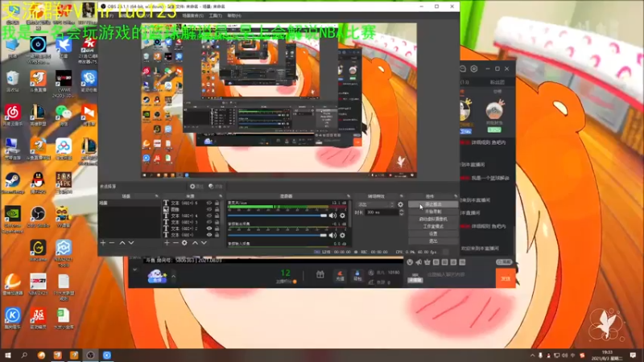The image size is (644, 362).
Task: Click the Start Streaming button in OBS
Action: pos(433,204)
